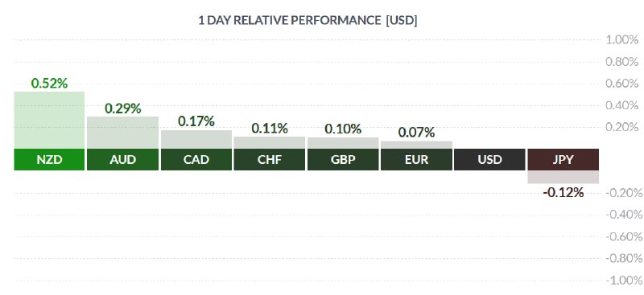Viewport: 644px width, 295px height.
Task: Select the CAD currency block
Action: [x=196, y=160]
